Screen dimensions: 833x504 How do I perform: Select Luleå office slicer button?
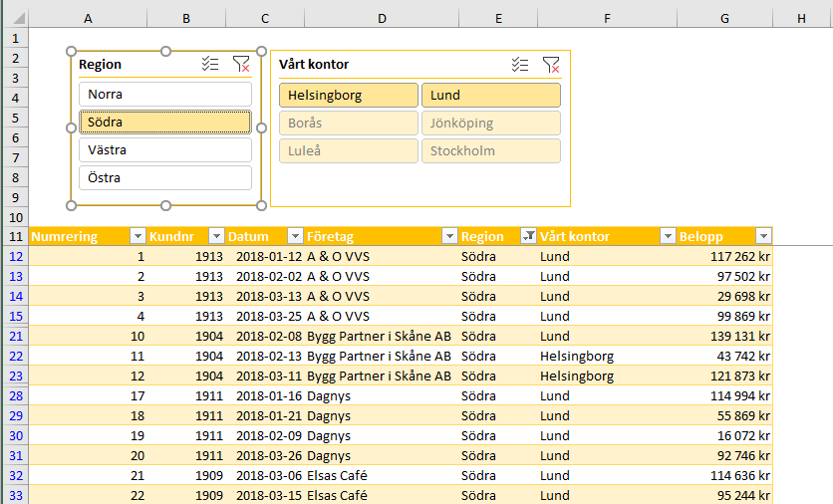coord(349,150)
